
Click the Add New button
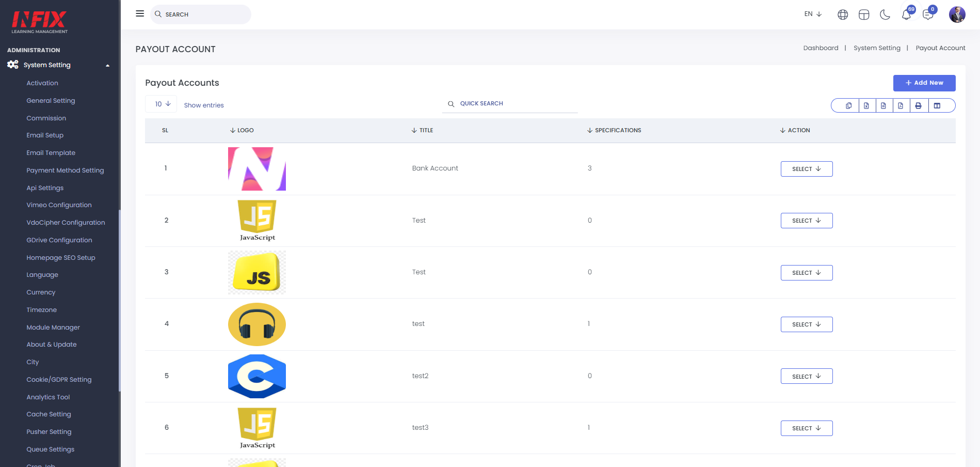tap(924, 83)
